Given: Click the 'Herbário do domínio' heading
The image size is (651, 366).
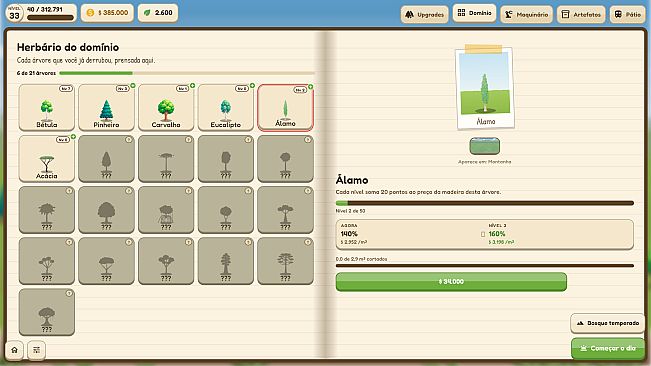Looking at the screenshot, I should tap(68, 47).
